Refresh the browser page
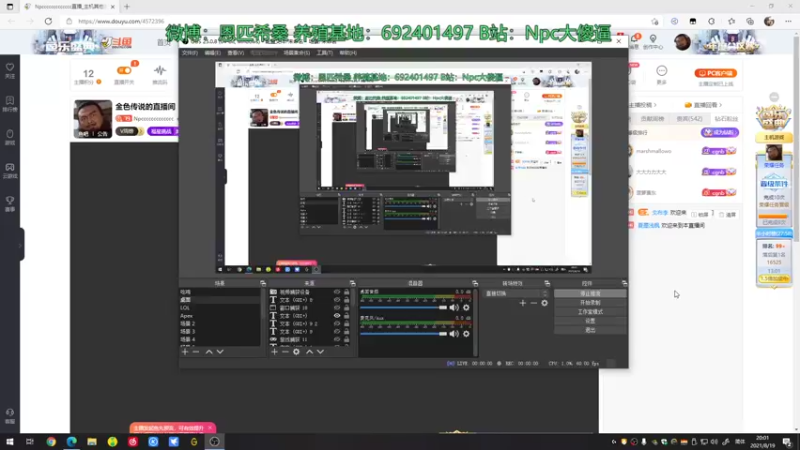The height and width of the screenshot is (450, 800). (48, 21)
